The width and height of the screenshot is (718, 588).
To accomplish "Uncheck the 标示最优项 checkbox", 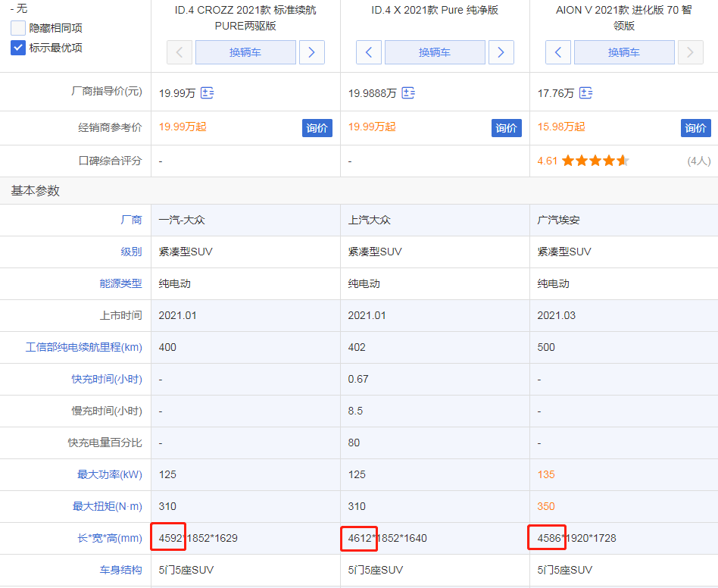I will [x=18, y=48].
